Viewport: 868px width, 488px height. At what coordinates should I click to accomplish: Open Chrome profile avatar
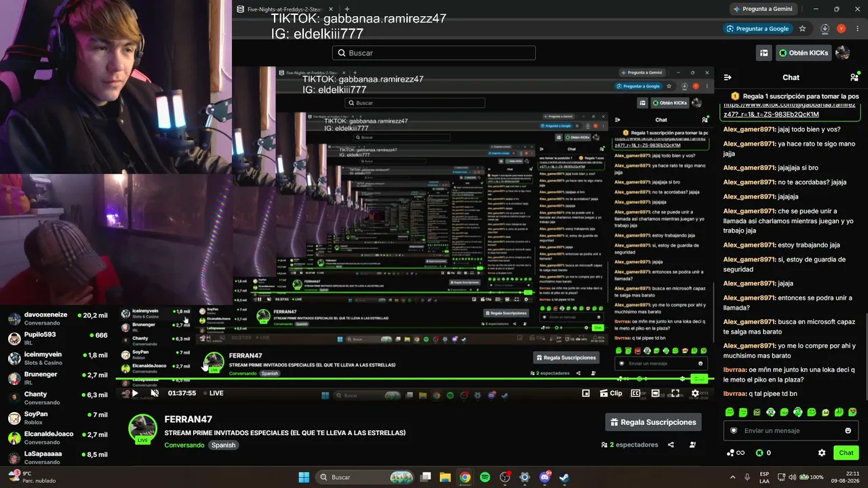click(x=841, y=28)
